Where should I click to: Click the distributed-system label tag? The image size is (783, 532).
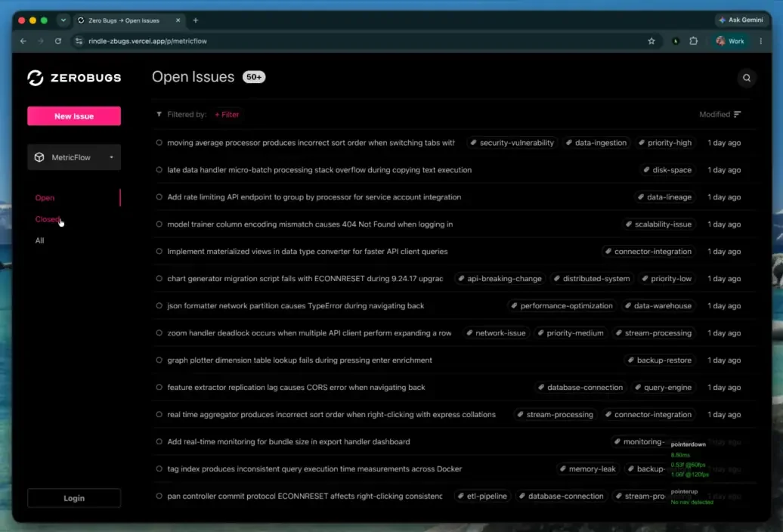click(591, 279)
